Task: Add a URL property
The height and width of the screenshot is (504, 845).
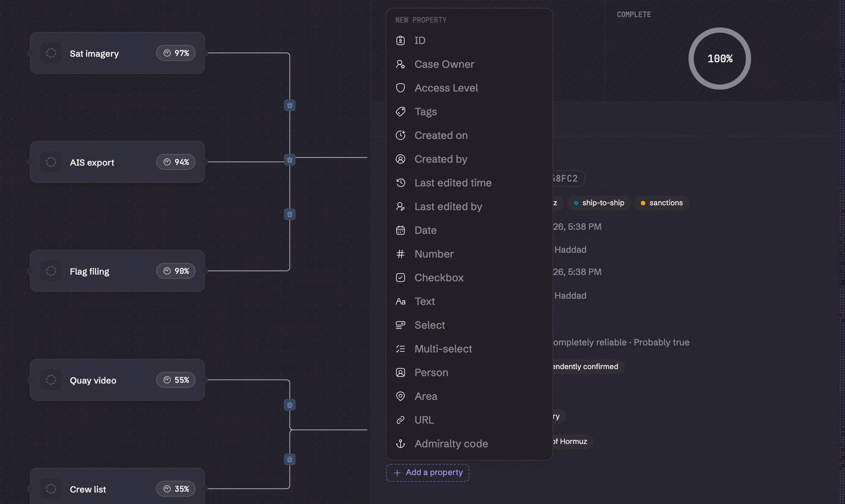Action: coord(469,420)
